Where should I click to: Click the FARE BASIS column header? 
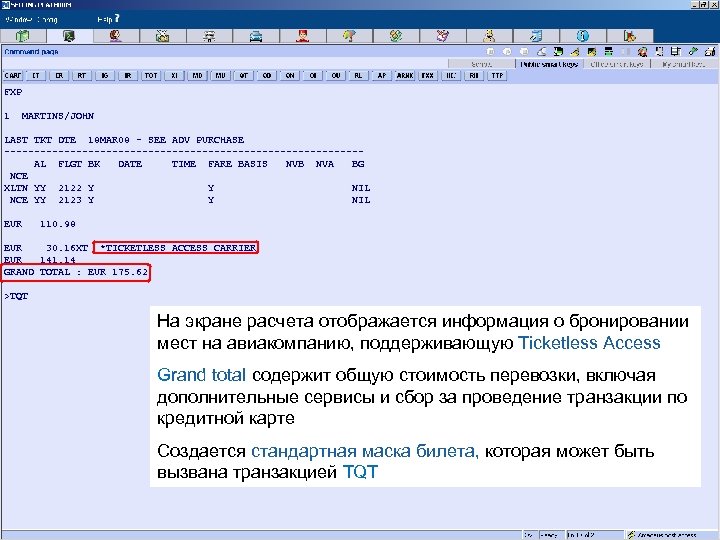point(237,164)
